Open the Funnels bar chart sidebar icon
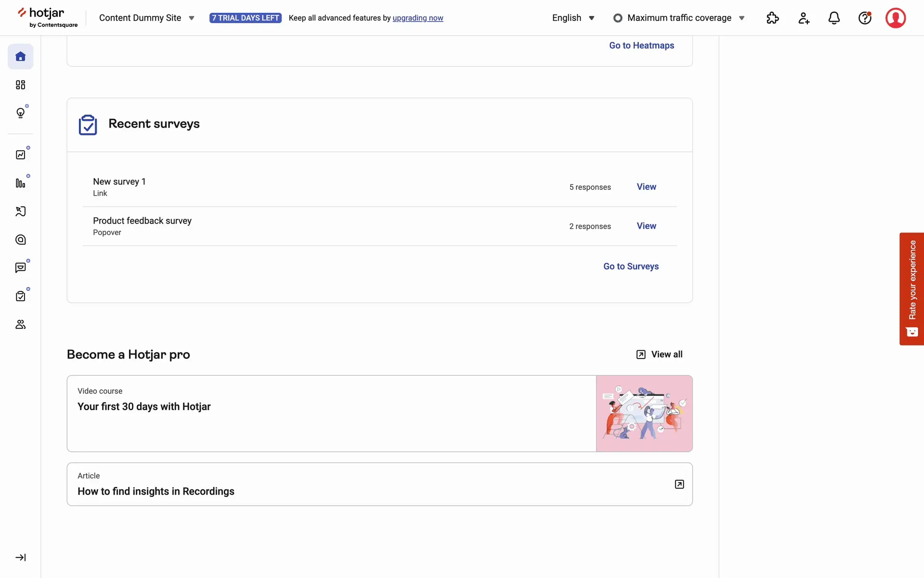 click(x=20, y=183)
